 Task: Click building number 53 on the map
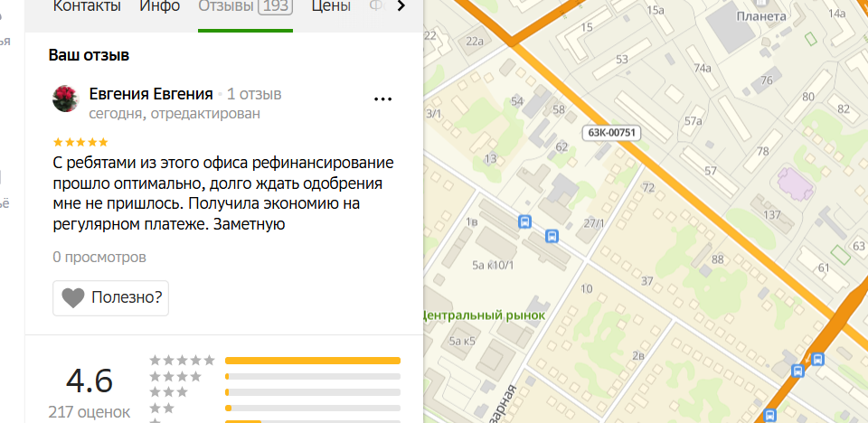(622, 60)
